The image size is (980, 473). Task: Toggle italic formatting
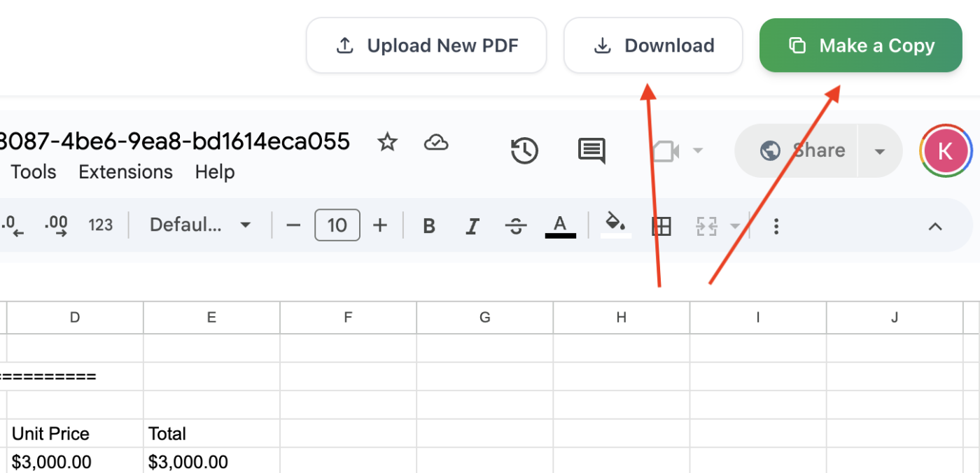pos(472,225)
